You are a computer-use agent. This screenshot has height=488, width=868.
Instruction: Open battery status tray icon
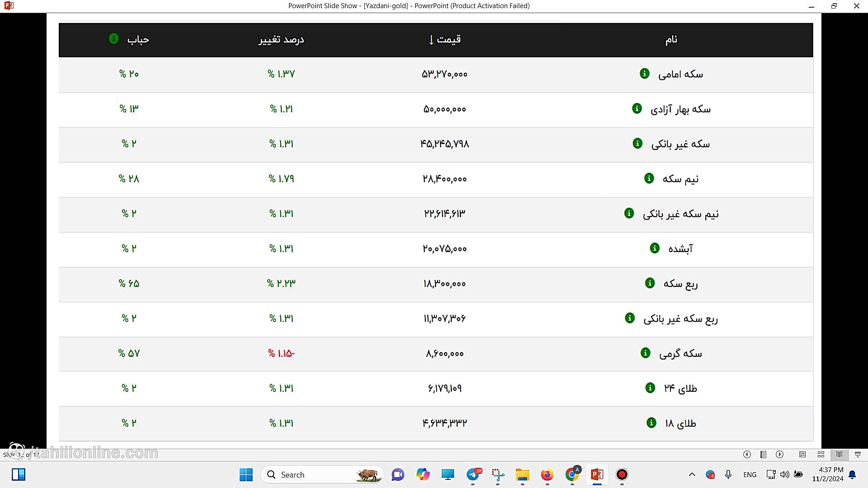tap(798, 474)
